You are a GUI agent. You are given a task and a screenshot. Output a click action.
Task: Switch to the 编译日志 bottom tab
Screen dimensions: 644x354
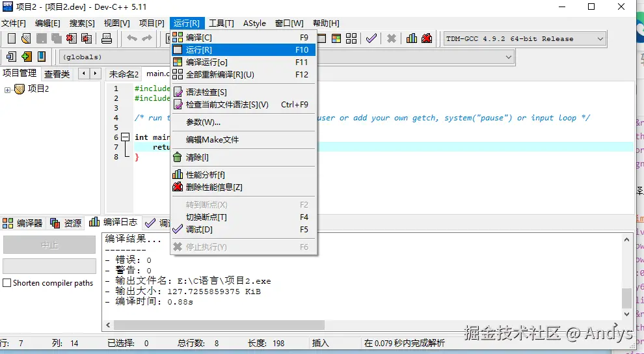click(x=113, y=222)
